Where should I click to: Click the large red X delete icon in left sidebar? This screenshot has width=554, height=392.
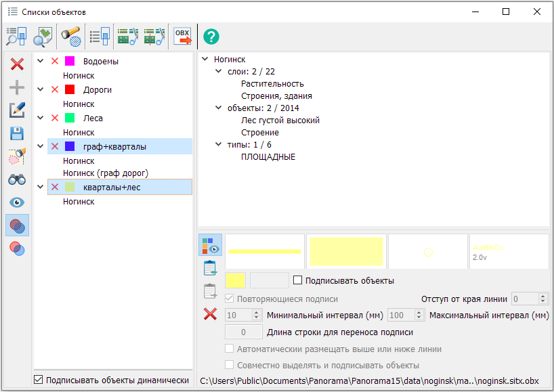click(18, 64)
